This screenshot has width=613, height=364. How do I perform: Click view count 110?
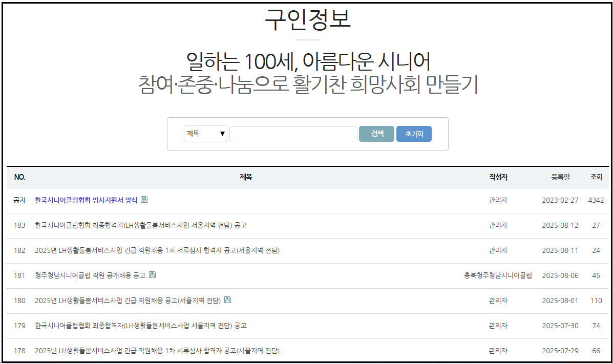coord(596,301)
